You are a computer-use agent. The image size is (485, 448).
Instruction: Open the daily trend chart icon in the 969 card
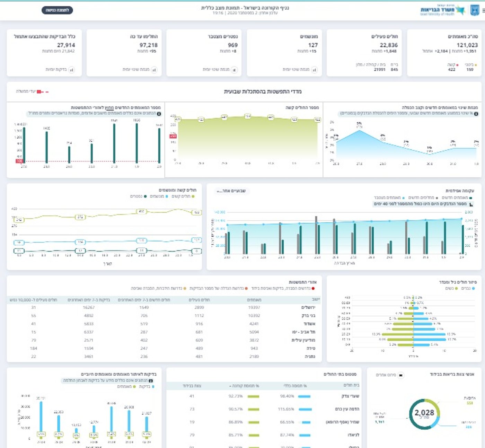[234, 70]
